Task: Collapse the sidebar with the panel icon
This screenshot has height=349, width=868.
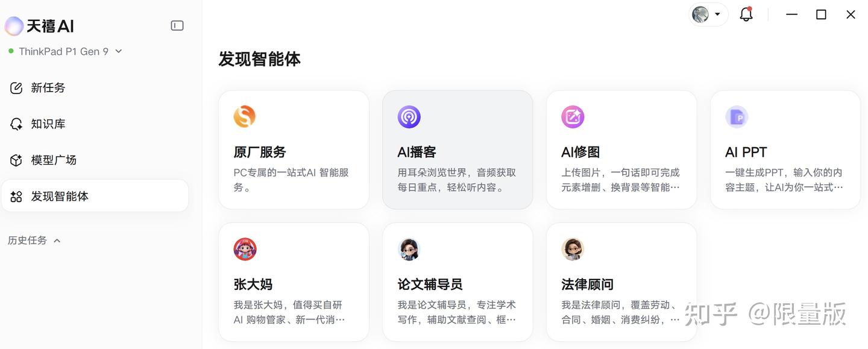Action: 177,25
